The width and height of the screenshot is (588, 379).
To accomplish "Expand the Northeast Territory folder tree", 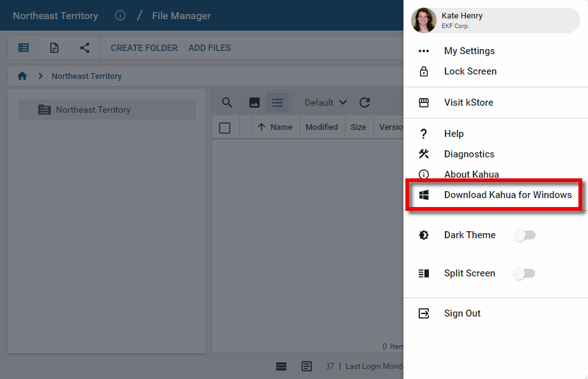I will coord(45,110).
